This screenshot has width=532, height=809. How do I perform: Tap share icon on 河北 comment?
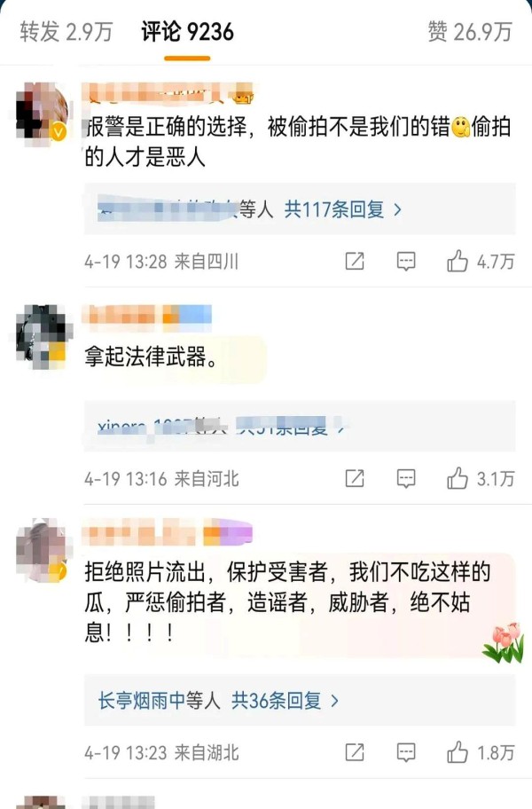tap(355, 479)
